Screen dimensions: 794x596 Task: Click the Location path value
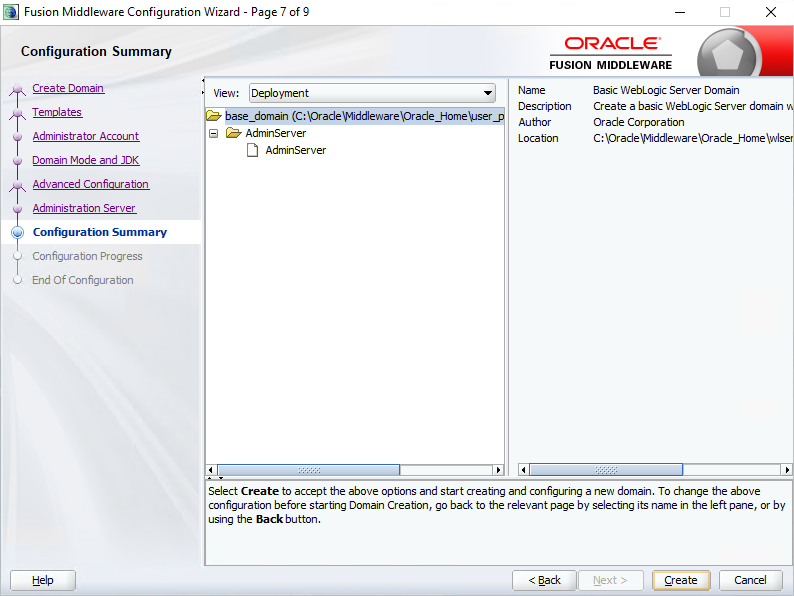692,138
